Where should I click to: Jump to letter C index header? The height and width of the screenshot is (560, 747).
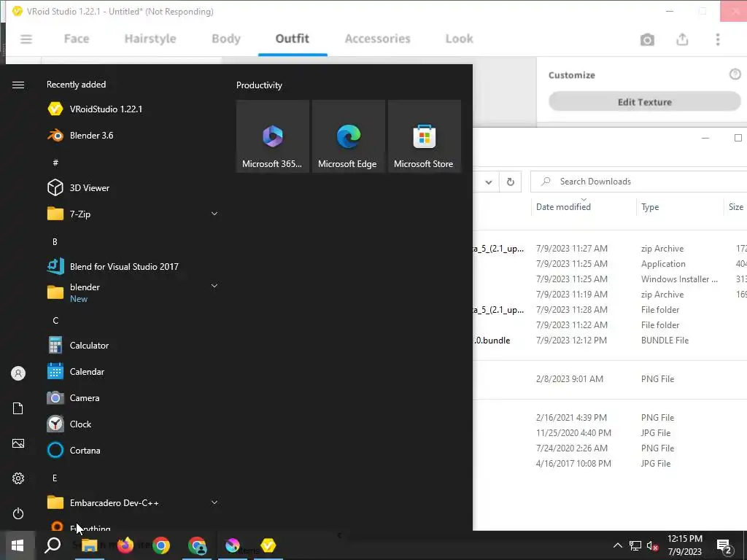tap(55, 321)
